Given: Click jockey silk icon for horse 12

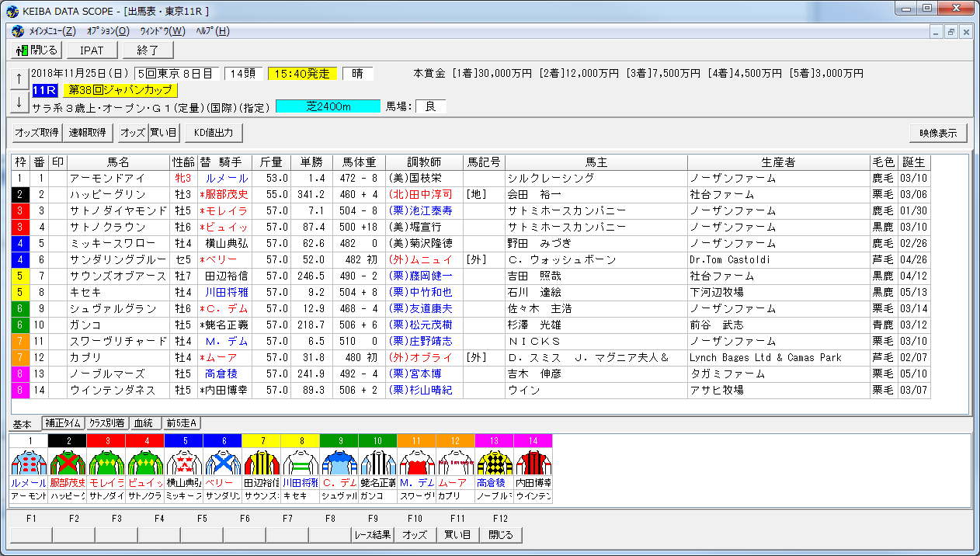Looking at the screenshot, I should (456, 463).
